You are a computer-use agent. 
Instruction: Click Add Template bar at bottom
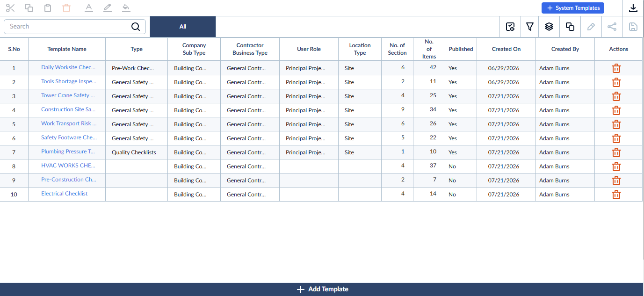click(x=322, y=289)
